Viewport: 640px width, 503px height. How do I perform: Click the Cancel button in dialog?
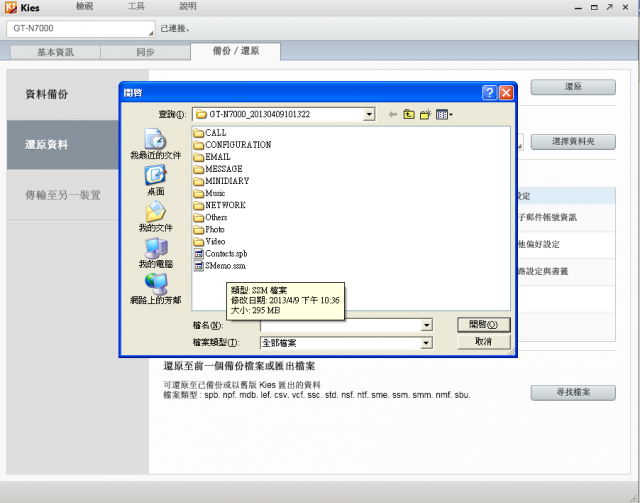pyautogui.click(x=484, y=342)
